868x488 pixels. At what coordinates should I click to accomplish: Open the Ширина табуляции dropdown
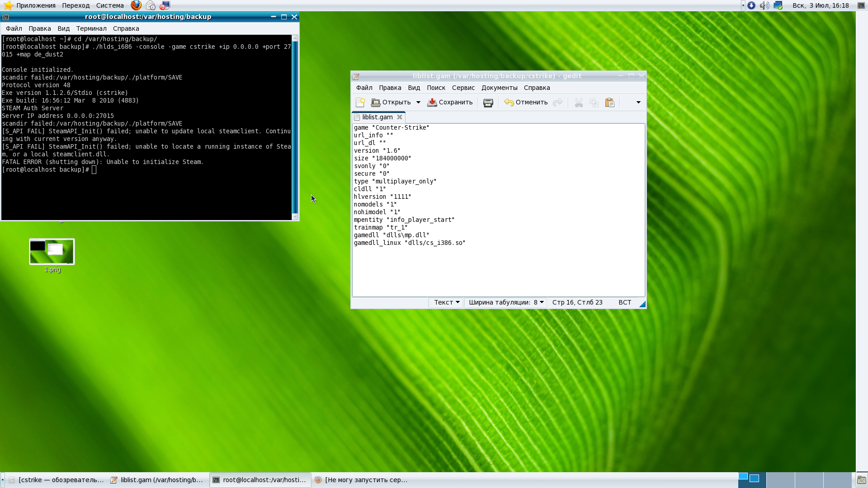505,303
